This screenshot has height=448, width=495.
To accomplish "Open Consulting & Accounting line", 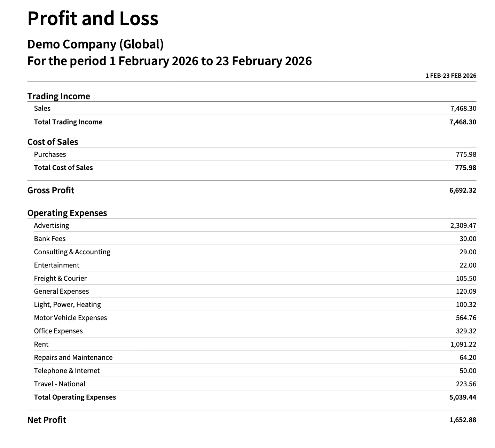I will 72,252.
